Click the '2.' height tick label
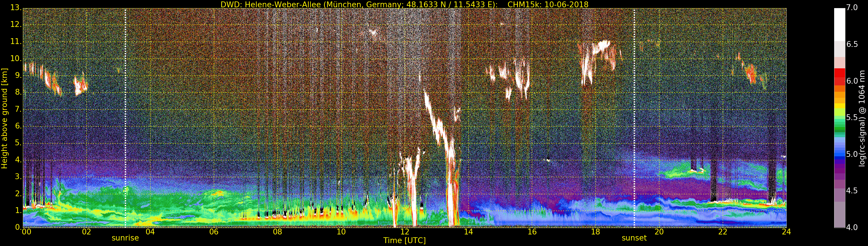Screen dimensions: 868x246 (x=18, y=194)
